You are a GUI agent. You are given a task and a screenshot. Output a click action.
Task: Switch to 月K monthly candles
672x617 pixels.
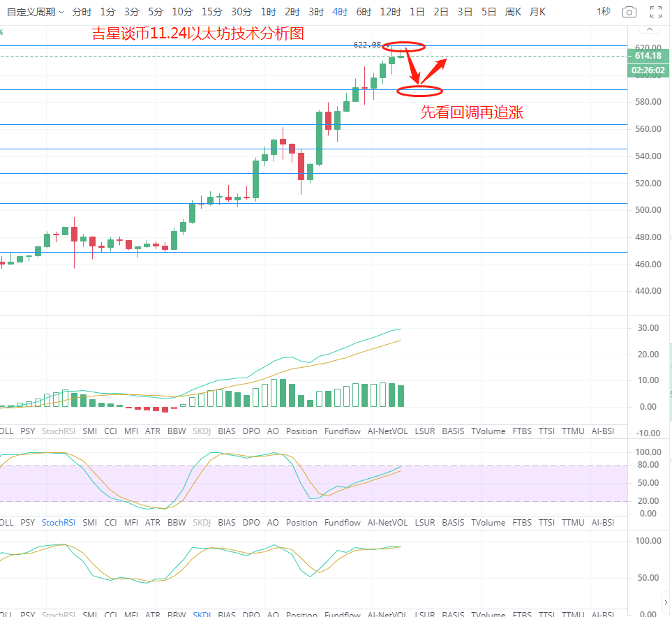[x=537, y=12]
